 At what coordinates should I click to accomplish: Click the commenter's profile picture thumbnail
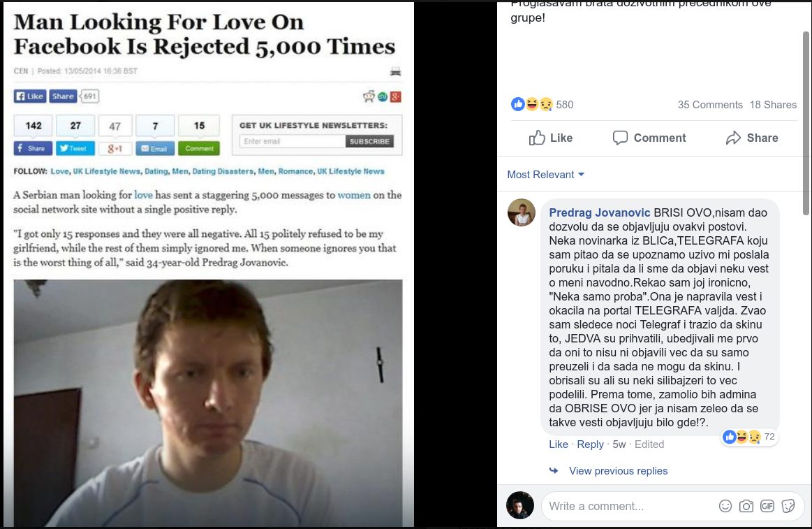521,212
